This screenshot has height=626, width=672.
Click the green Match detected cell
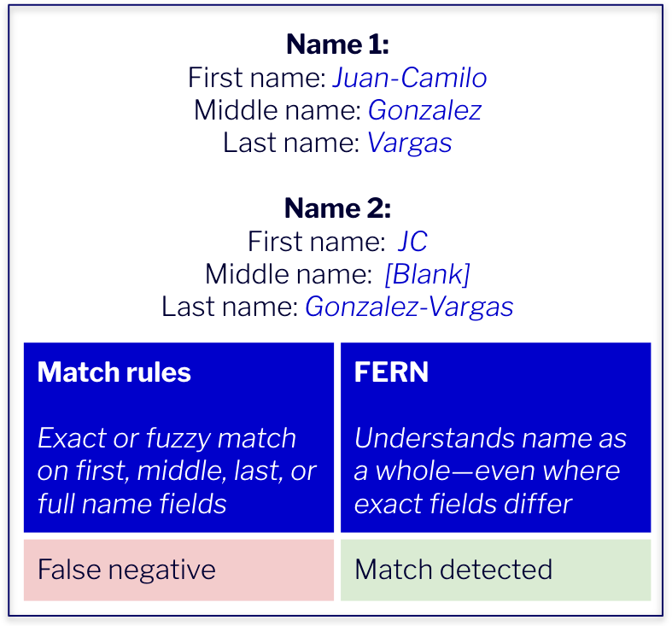(x=496, y=570)
